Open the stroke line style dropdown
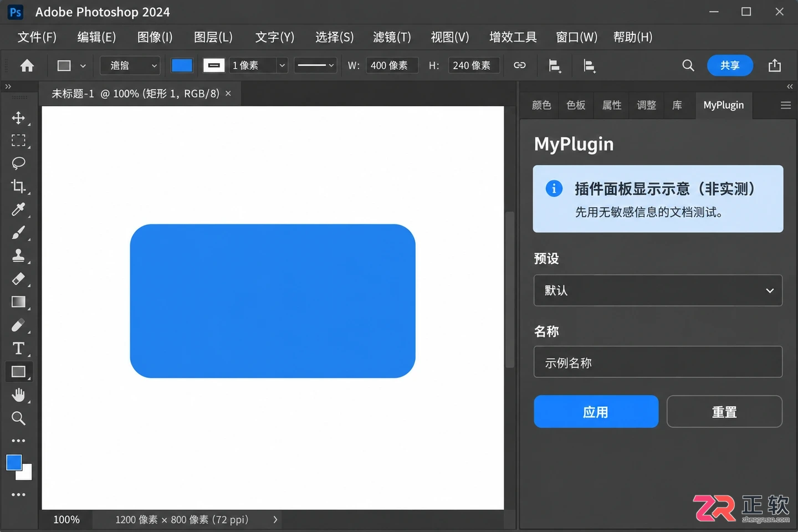This screenshot has width=798, height=532. (315, 65)
